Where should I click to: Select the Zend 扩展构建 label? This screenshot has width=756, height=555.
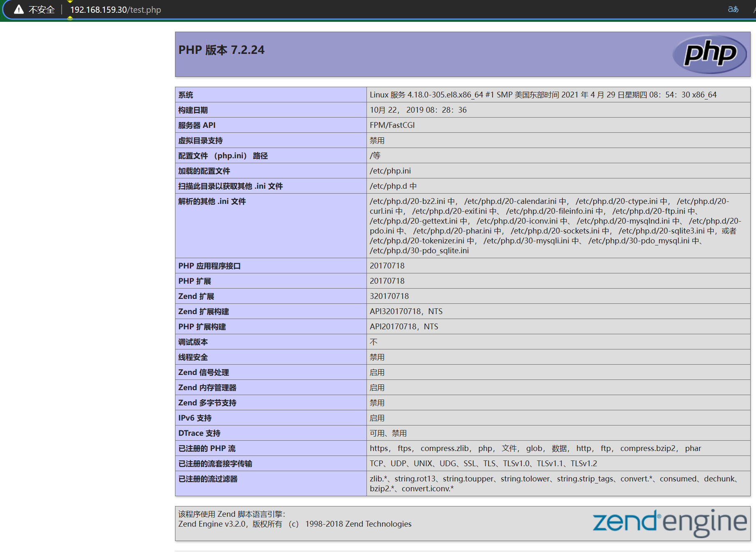pyautogui.click(x=204, y=311)
